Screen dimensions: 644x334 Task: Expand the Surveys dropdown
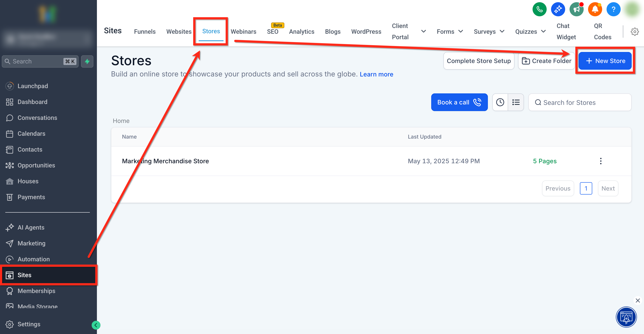pyautogui.click(x=502, y=32)
